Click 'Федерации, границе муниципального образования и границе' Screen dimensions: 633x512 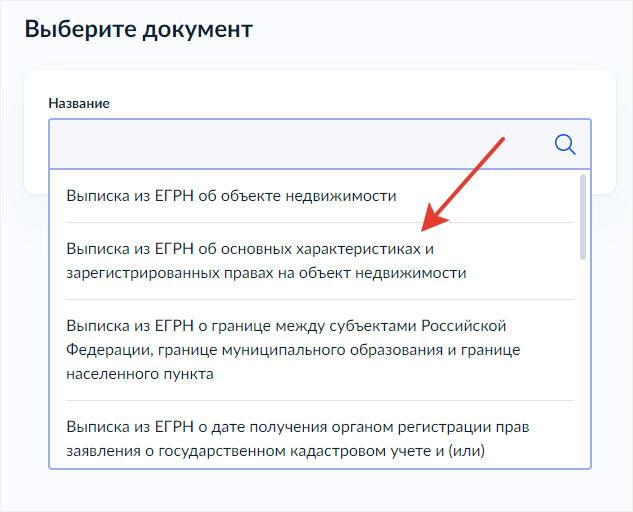pos(293,350)
